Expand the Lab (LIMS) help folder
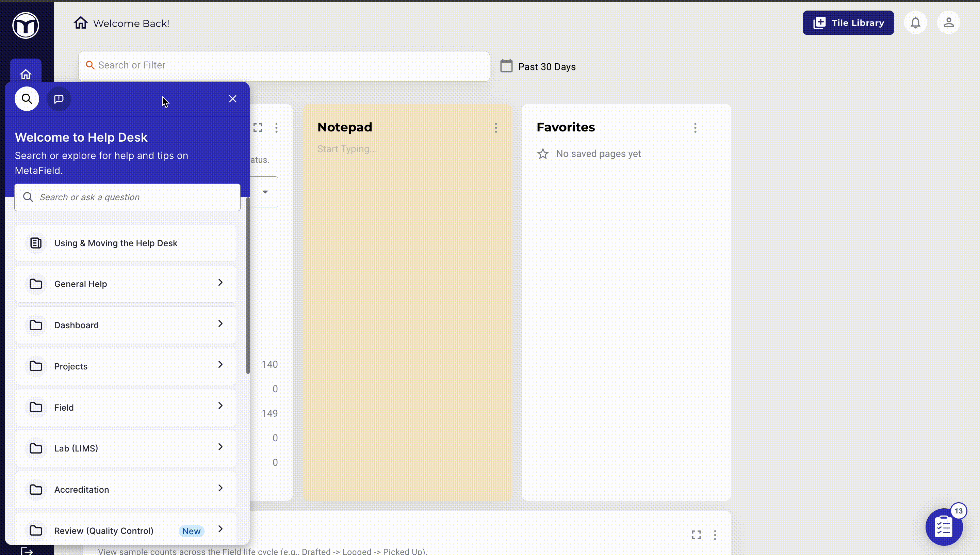The height and width of the screenshot is (555, 980). (x=126, y=448)
